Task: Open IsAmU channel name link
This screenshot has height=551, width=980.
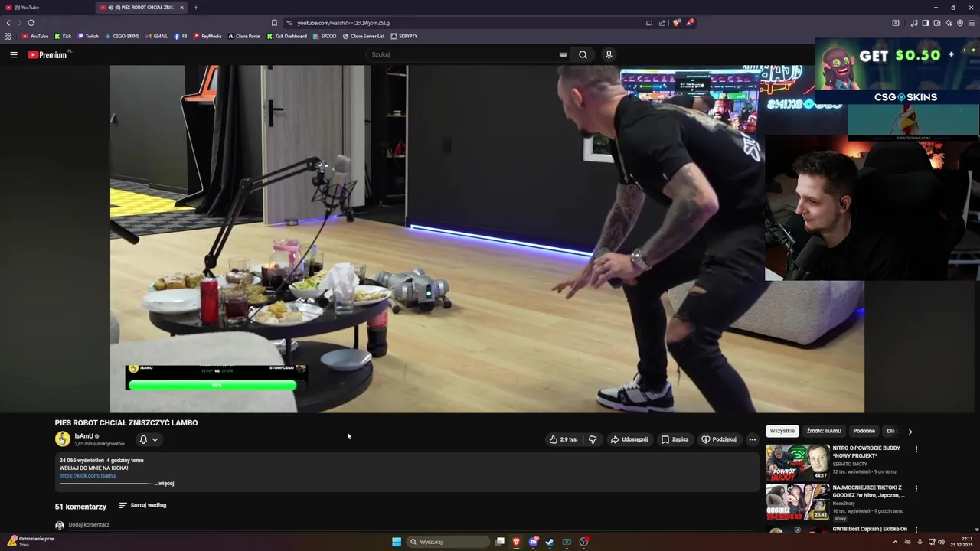Action: pos(83,435)
